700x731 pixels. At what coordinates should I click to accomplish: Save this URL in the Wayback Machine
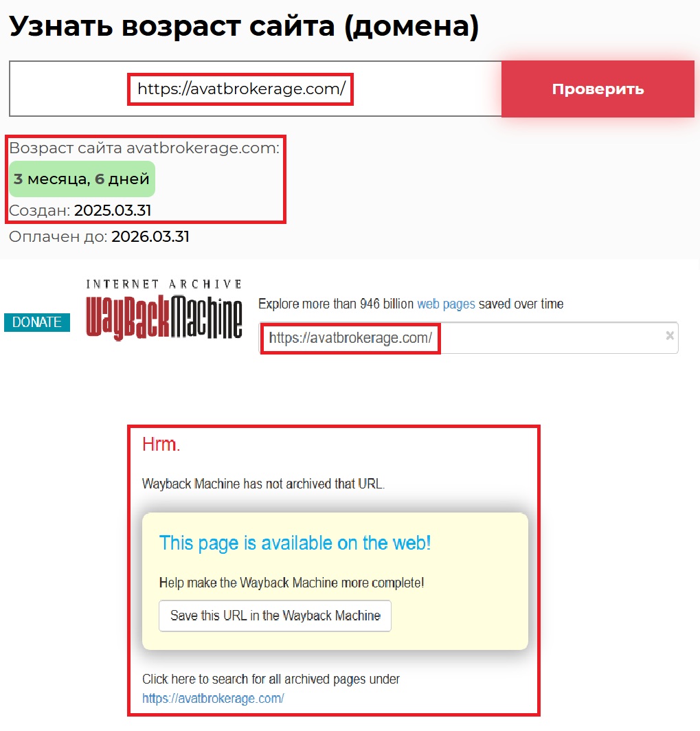coord(275,616)
